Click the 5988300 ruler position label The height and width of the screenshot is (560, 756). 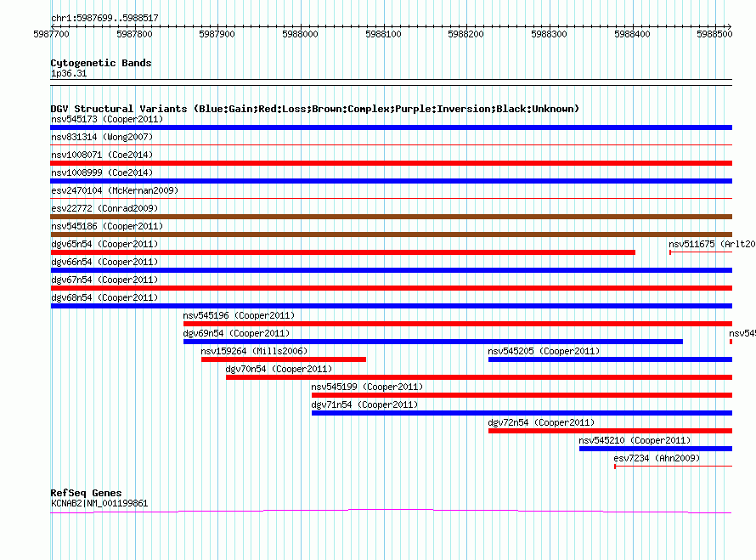click(549, 34)
